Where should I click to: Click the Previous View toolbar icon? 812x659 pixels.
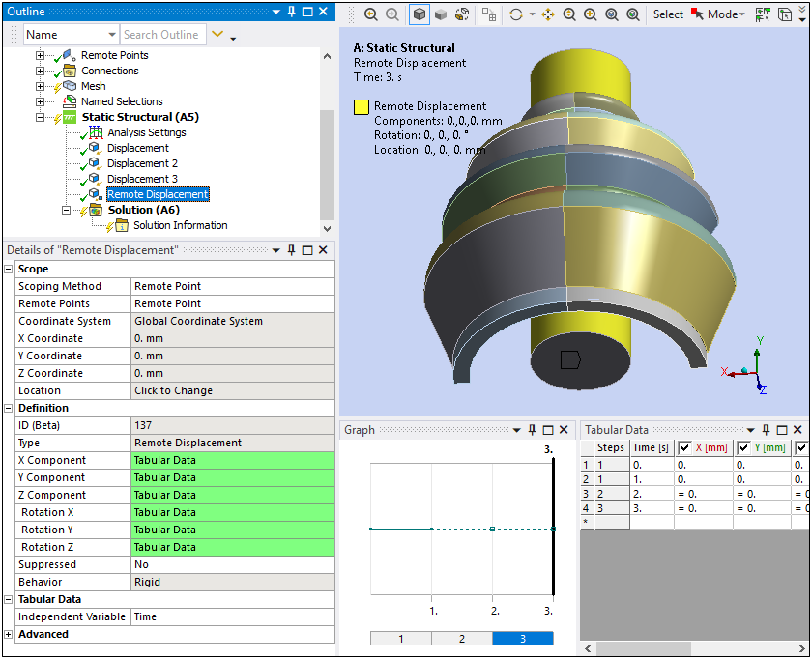point(371,14)
